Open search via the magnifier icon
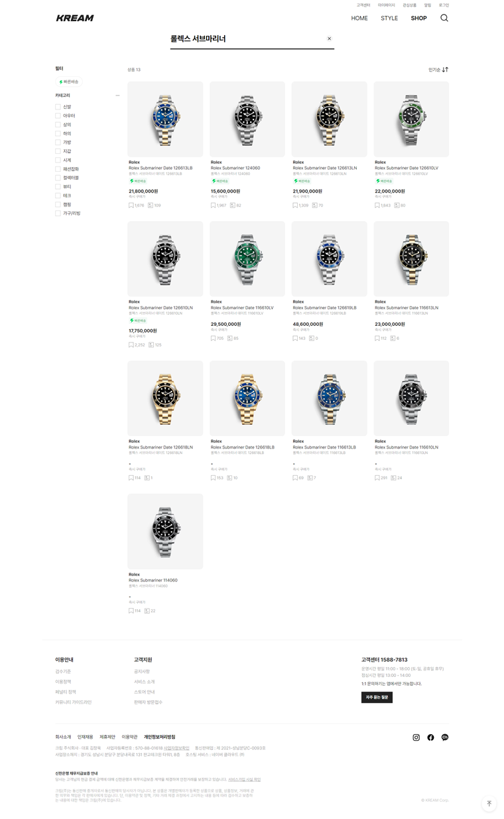Screen dimensions: 504x819 click(x=444, y=18)
